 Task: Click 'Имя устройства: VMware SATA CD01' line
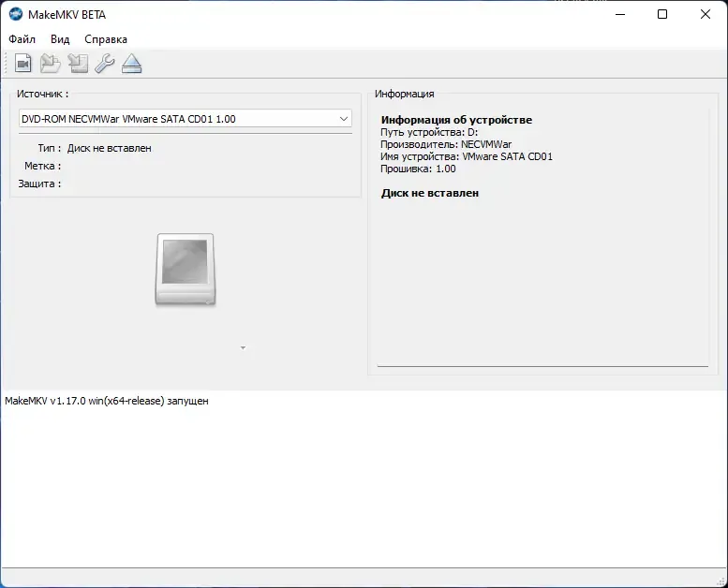(467, 156)
